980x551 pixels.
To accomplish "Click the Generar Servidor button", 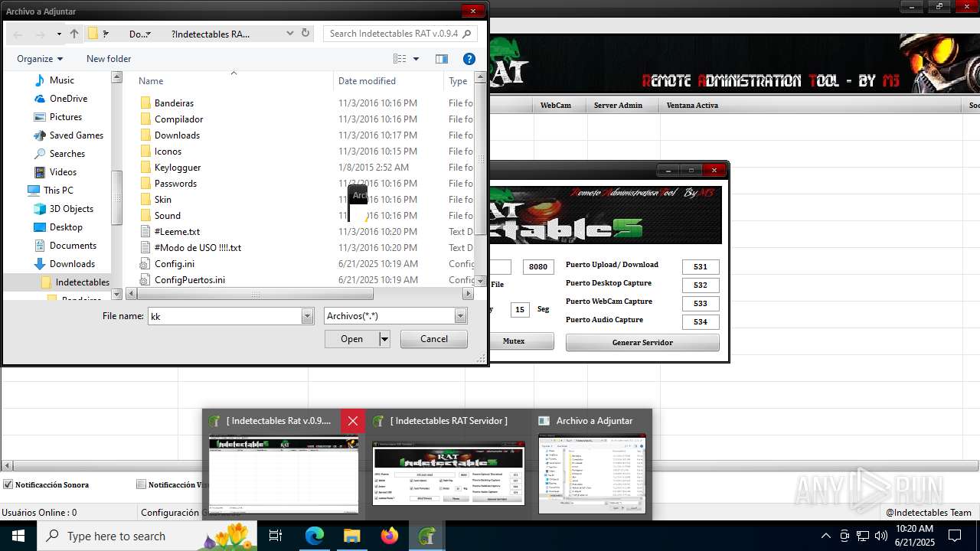I will click(x=642, y=342).
